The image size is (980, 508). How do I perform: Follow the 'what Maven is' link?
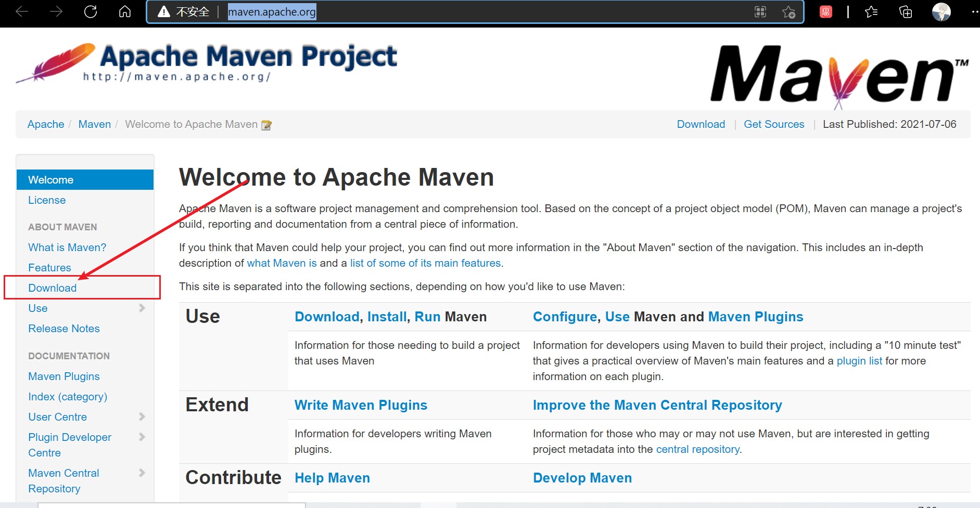[x=282, y=263]
